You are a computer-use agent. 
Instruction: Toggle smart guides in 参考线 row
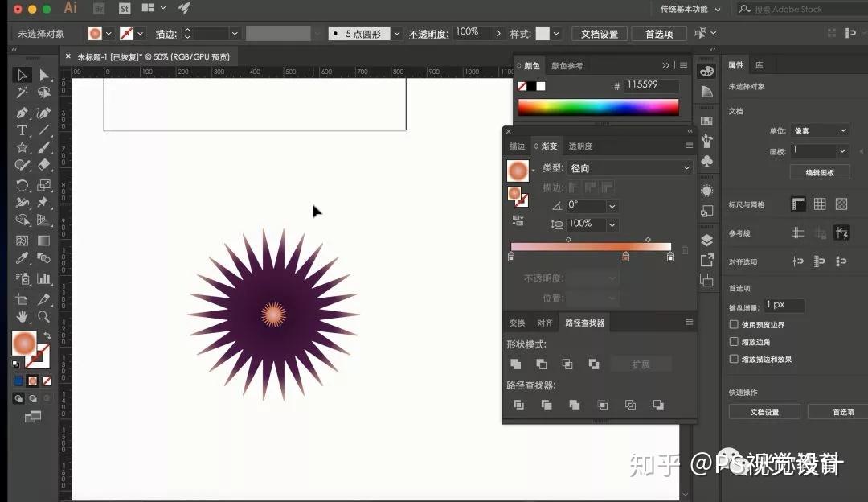tap(841, 232)
